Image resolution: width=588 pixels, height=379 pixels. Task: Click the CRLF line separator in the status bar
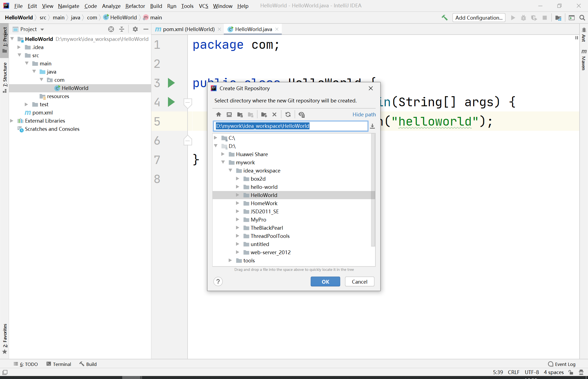click(513, 372)
